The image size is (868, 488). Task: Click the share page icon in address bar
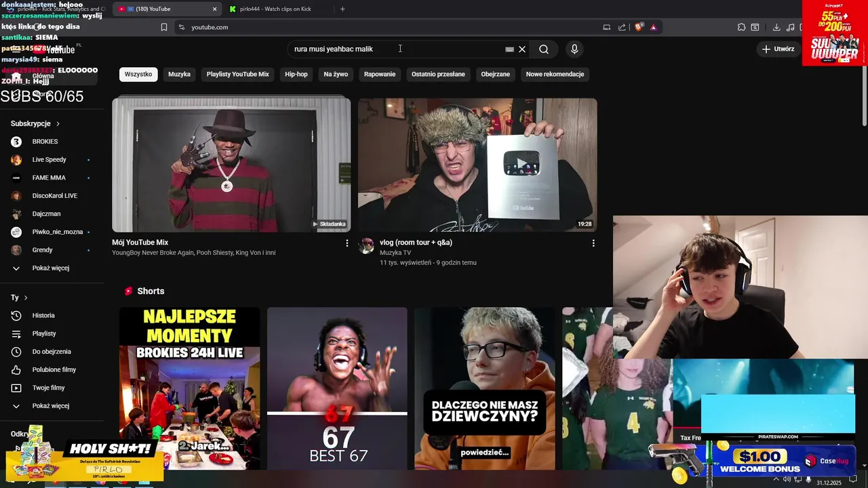(x=622, y=27)
